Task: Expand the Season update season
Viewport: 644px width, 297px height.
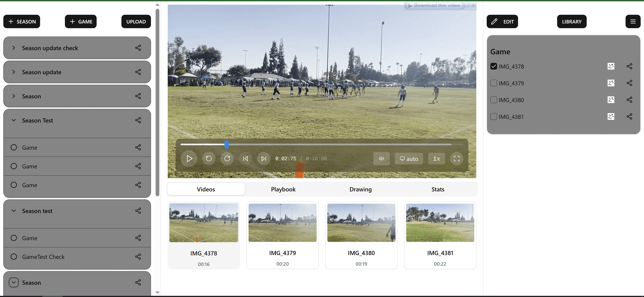Action: click(x=14, y=72)
